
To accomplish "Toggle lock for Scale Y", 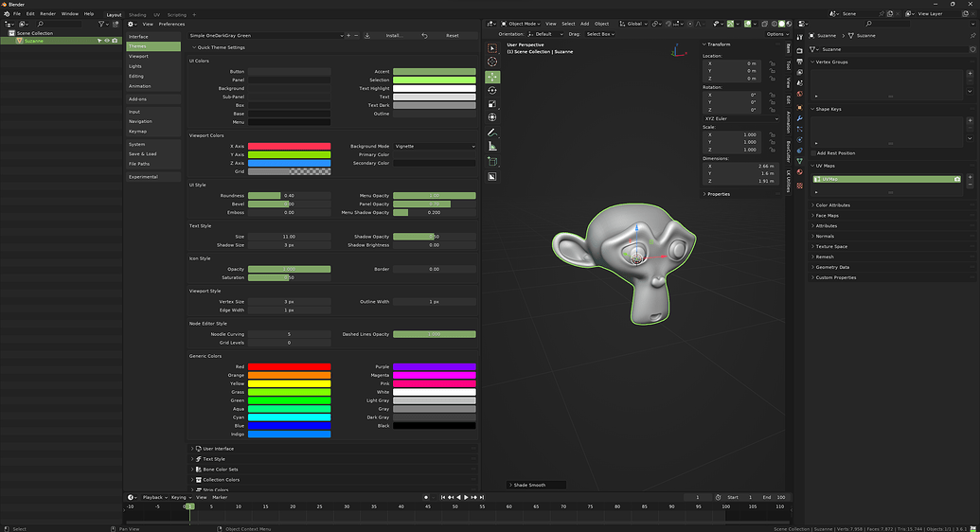I will click(x=773, y=142).
